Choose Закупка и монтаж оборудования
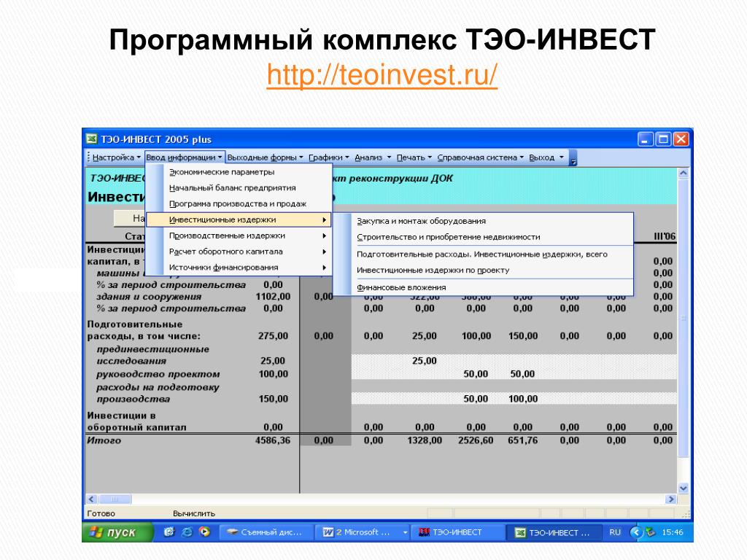The height and width of the screenshot is (560, 747). point(483,221)
